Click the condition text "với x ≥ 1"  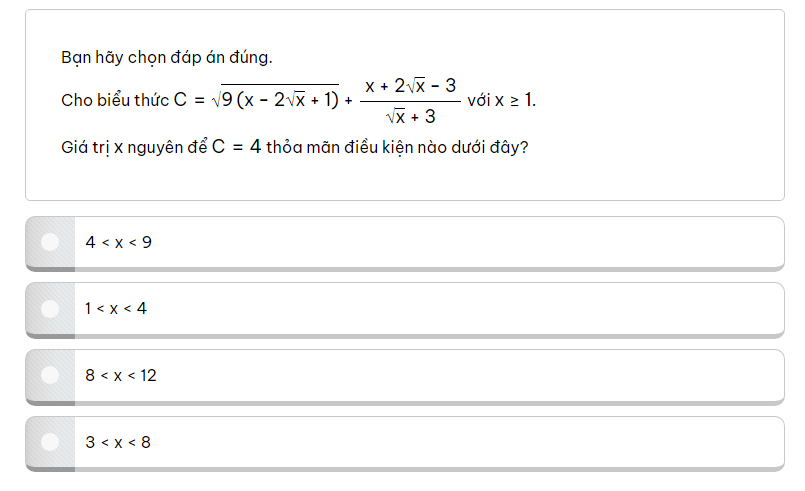[x=501, y=101]
